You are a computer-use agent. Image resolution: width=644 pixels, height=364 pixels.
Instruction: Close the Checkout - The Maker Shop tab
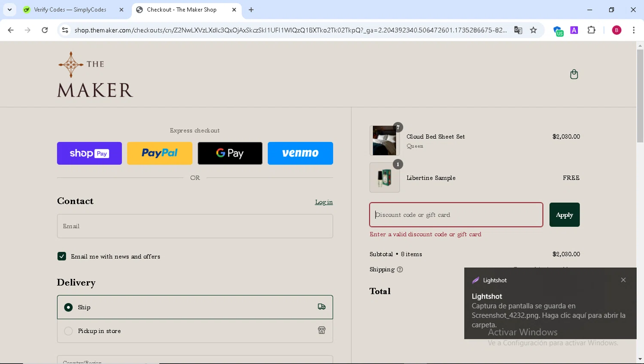tap(234, 9)
